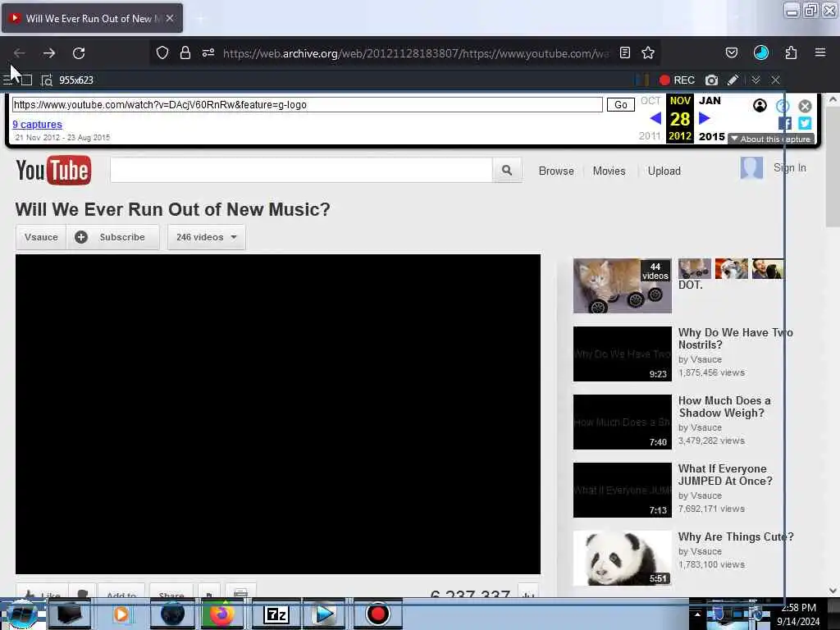
Task: Toggle reader view for the page
Action: pyautogui.click(x=624, y=52)
